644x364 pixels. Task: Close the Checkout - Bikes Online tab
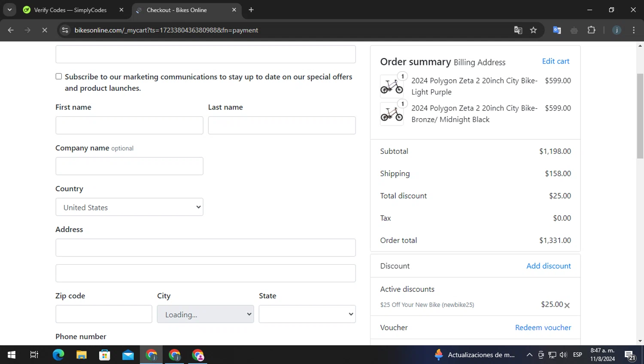[x=234, y=10]
